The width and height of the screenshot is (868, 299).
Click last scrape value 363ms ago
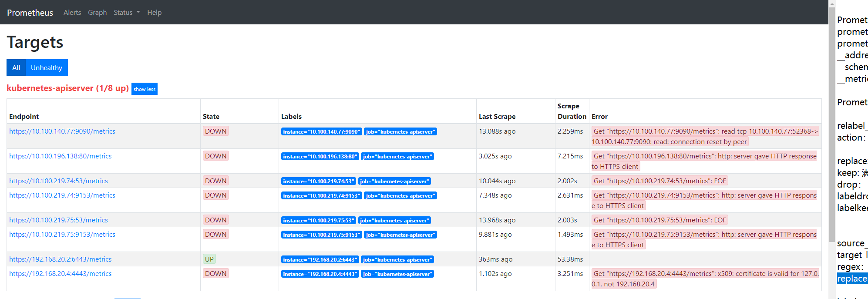point(495,259)
